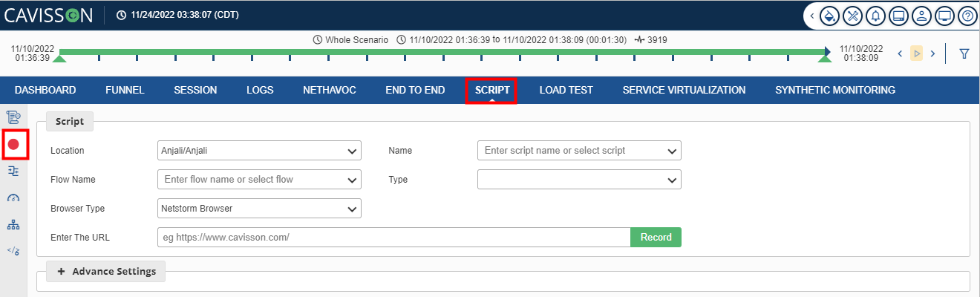Click the header date 11/24/2022 03:38:07 (CDT)
The height and width of the screenshot is (297, 980).
pos(186,15)
